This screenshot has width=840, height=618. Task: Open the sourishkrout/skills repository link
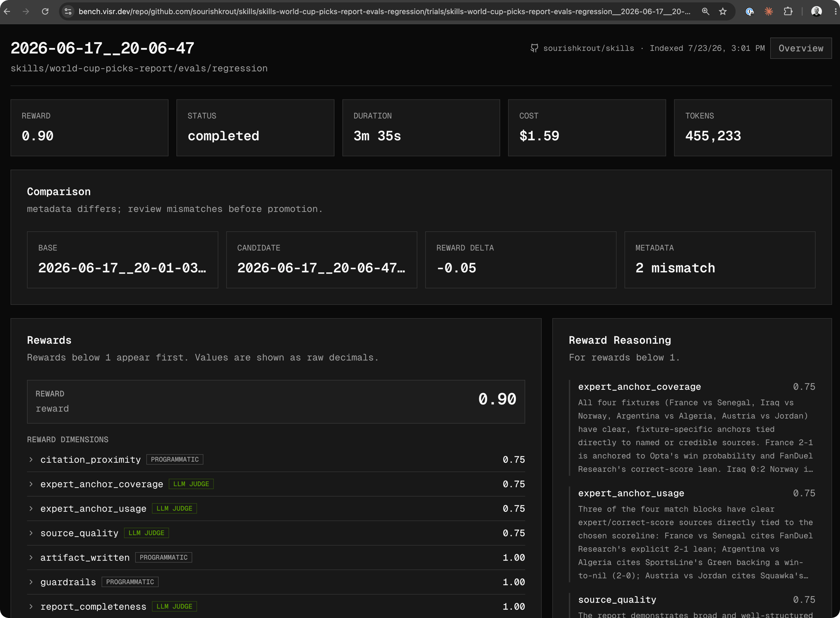[x=588, y=48]
